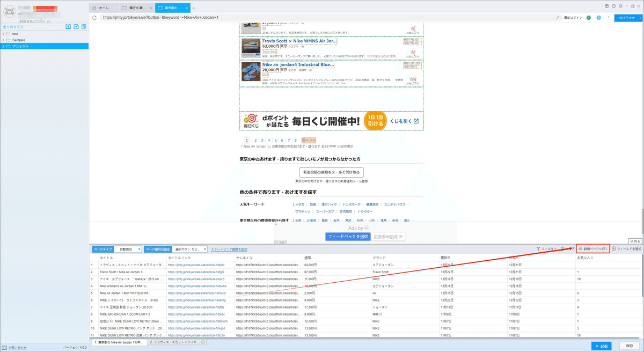This screenshot has width=644, height=352.
Task: Open the 料金を払うに行く link
Action: point(35,21)
